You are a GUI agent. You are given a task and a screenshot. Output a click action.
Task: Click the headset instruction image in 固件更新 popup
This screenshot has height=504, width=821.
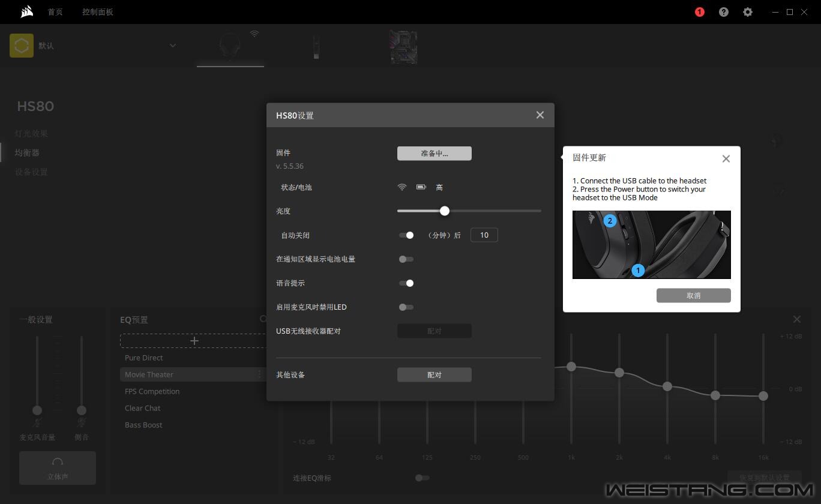(652, 245)
